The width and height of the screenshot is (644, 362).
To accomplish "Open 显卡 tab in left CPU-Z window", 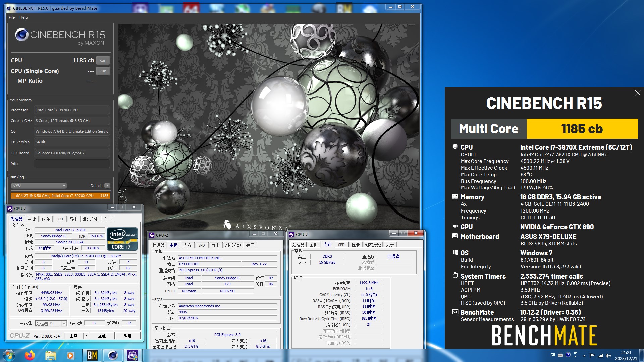I will click(x=74, y=219).
